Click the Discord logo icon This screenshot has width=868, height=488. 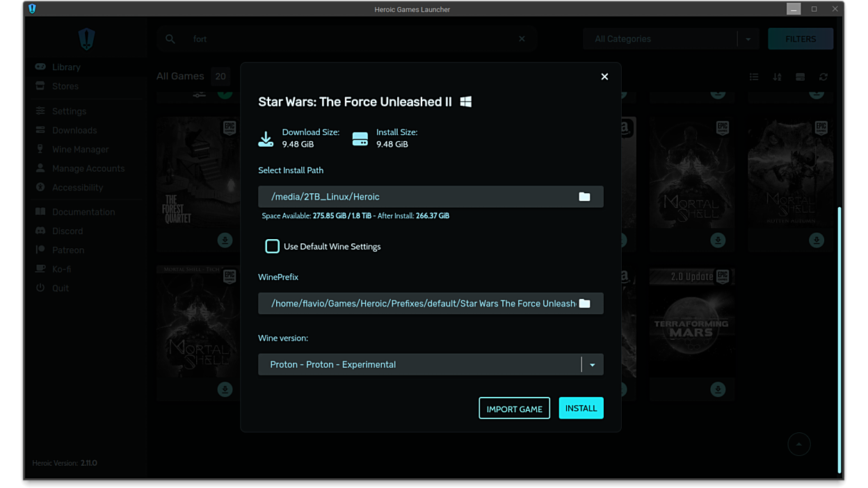point(40,231)
